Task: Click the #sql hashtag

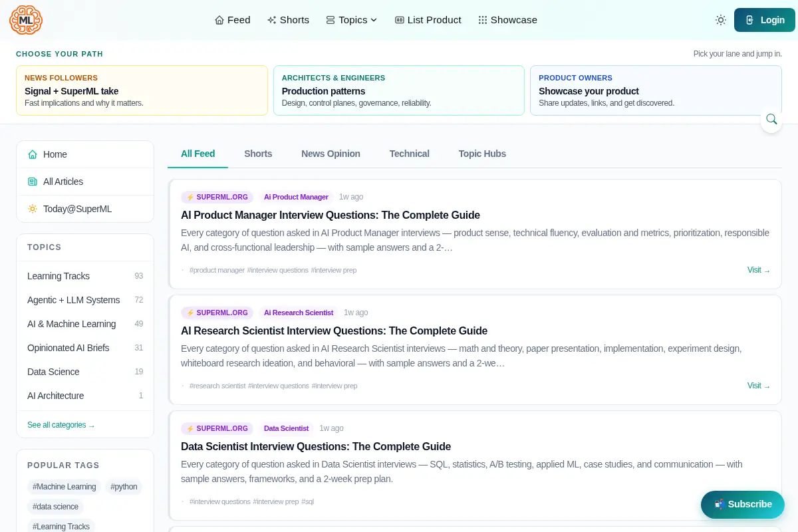Action: point(307,501)
